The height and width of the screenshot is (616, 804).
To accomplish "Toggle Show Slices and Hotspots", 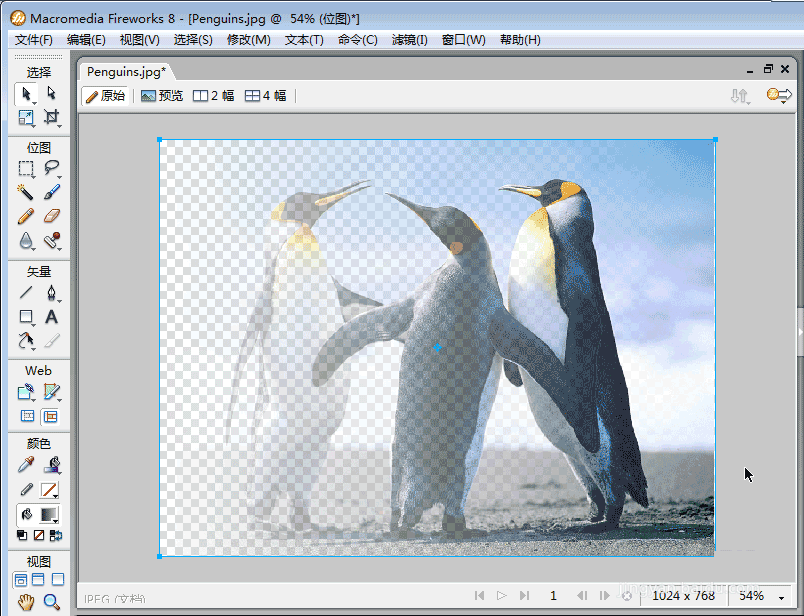I will 52,416.
